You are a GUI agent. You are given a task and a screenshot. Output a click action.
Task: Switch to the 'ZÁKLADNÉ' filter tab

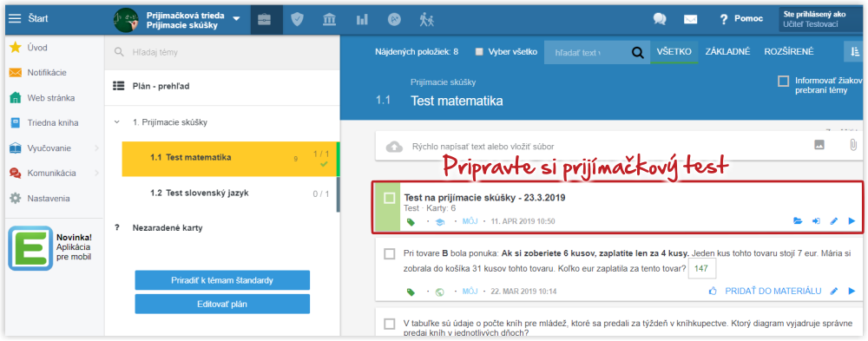coord(727,51)
